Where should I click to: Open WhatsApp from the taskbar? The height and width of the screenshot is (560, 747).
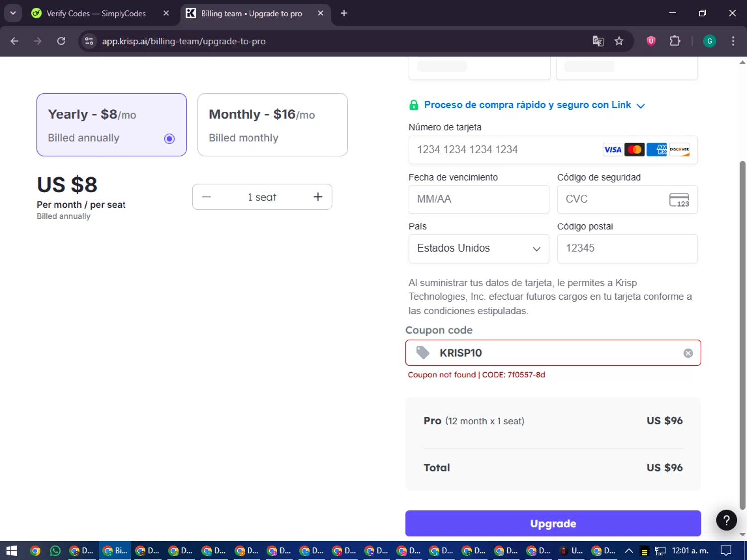(x=55, y=551)
